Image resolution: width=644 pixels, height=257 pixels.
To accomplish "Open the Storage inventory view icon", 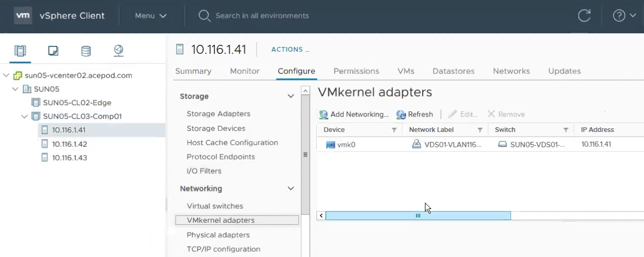I will click(x=86, y=51).
